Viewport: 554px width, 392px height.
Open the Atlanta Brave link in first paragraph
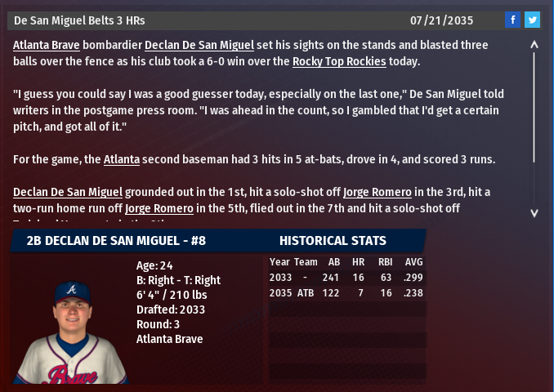46,45
